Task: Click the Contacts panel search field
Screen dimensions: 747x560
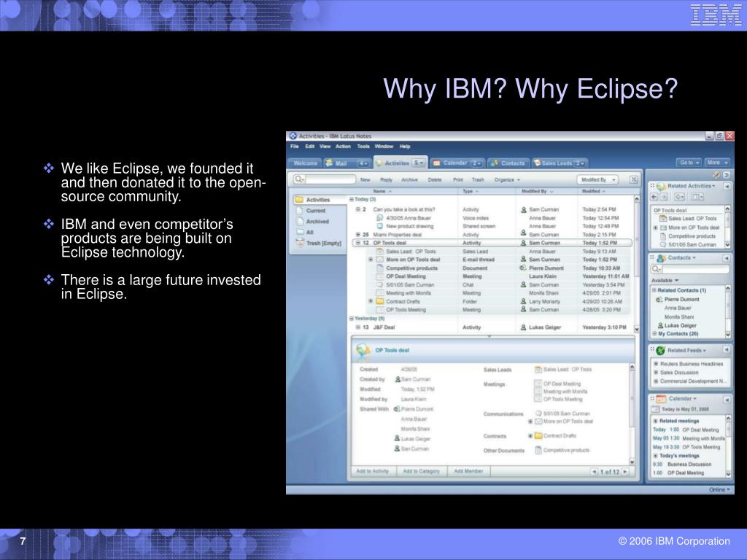Action: click(695, 270)
